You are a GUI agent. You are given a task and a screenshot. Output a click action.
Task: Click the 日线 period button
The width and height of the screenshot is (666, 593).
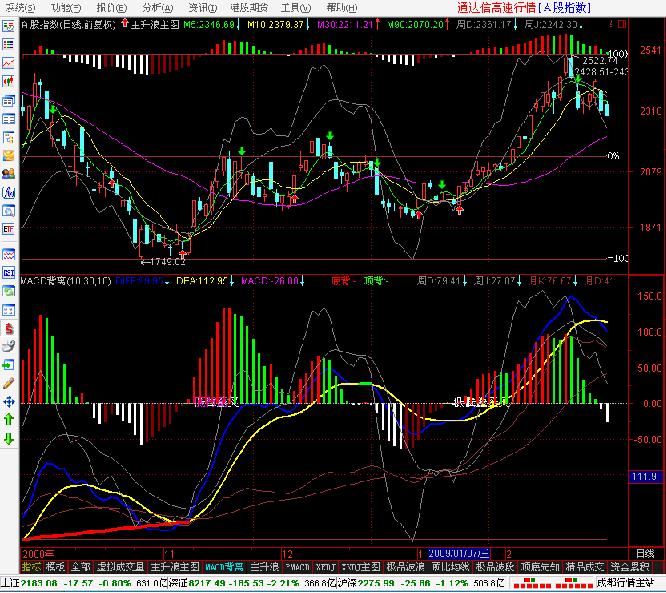[645, 553]
